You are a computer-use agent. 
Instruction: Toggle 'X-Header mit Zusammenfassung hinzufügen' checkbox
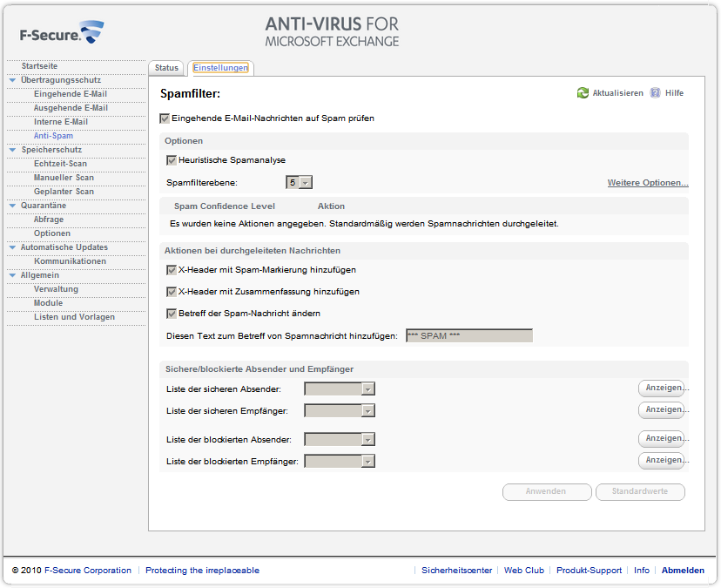(x=172, y=292)
